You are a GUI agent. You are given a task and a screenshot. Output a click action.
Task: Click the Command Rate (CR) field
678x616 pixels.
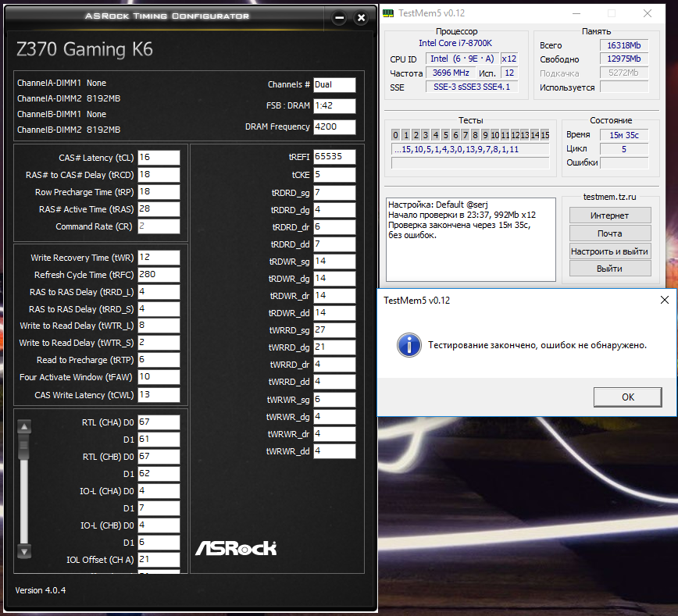tap(159, 226)
